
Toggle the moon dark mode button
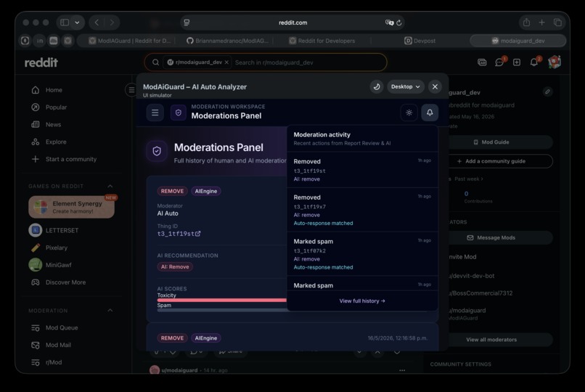377,86
